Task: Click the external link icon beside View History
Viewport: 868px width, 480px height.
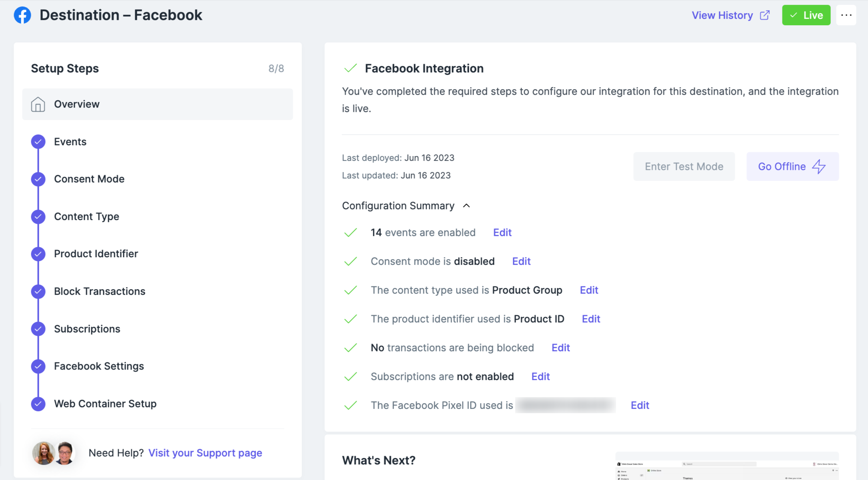Action: [x=765, y=15]
